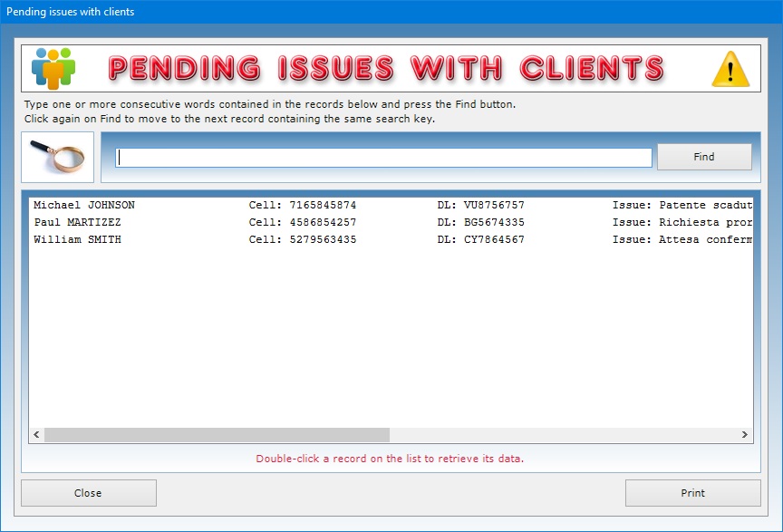Click the red 'Double-click a record' hint text

pos(390,459)
